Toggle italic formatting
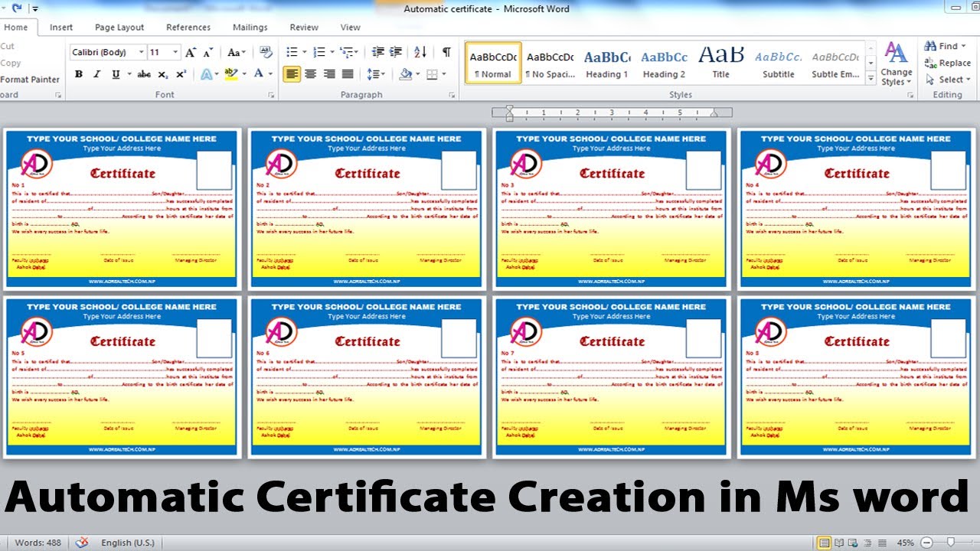This screenshot has height=551, width=980. pyautogui.click(x=97, y=74)
